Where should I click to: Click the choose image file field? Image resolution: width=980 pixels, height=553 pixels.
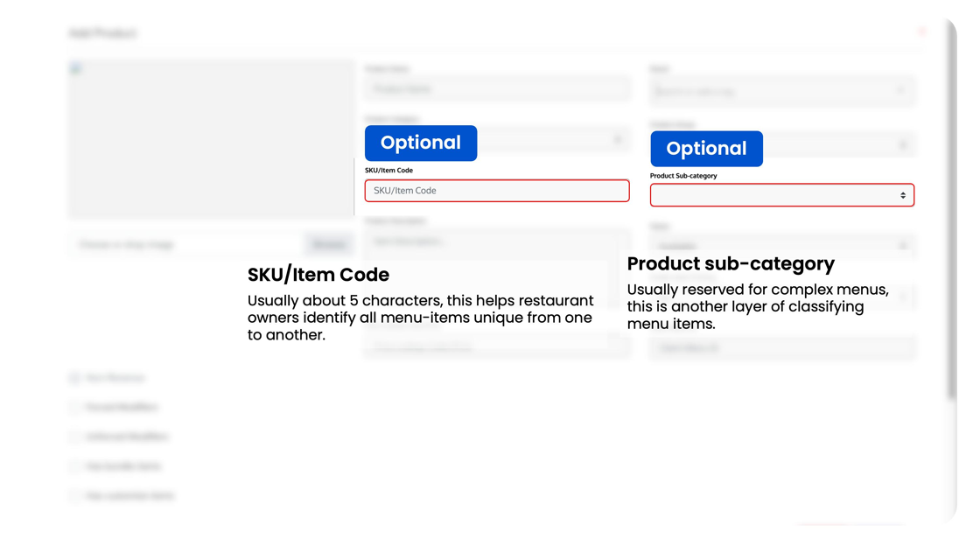[x=187, y=244]
